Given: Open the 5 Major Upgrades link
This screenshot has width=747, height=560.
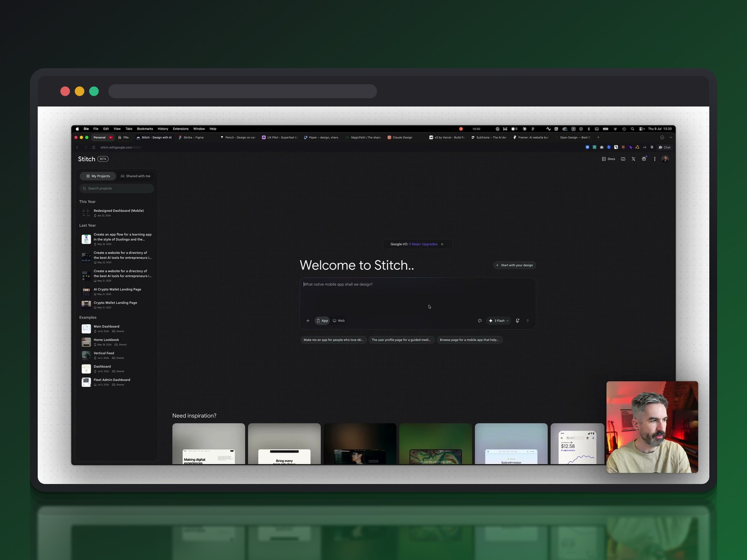Looking at the screenshot, I should 423,244.
